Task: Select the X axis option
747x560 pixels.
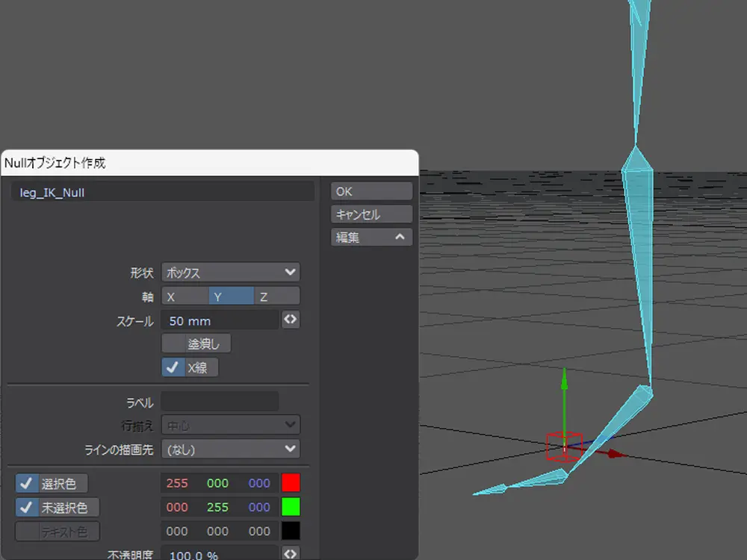Action: click(185, 296)
